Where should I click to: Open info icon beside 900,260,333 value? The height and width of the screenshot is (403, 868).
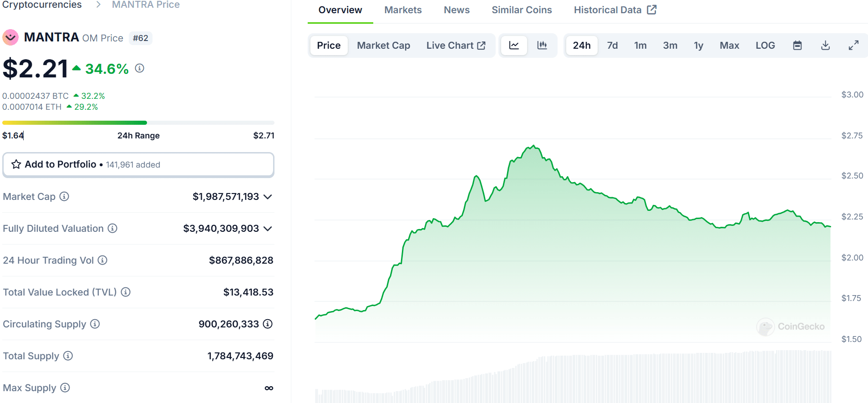(268, 324)
